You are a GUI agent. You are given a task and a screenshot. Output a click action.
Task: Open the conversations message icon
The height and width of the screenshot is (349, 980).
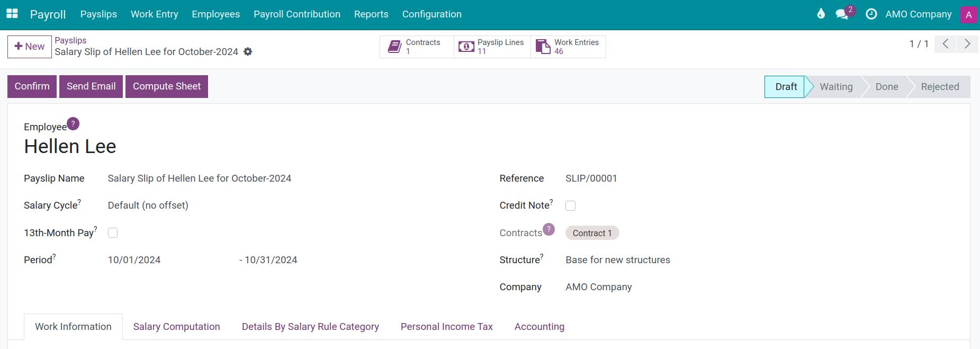[x=842, y=14]
